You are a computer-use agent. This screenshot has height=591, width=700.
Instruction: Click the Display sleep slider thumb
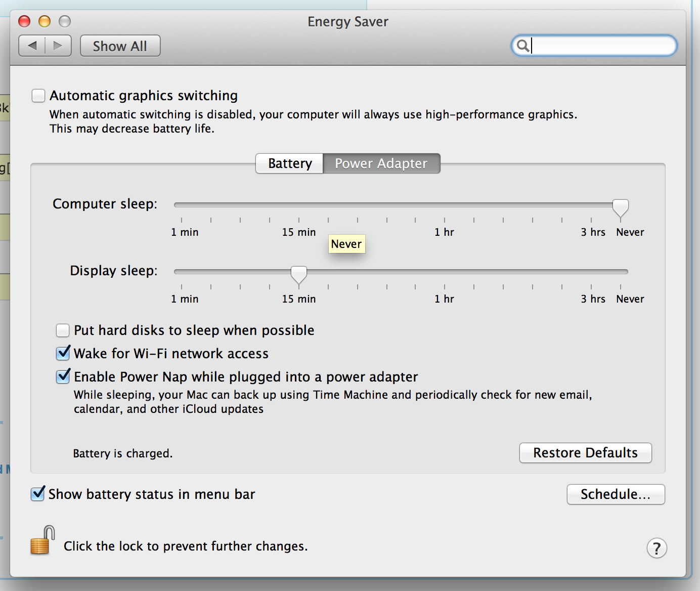[299, 274]
